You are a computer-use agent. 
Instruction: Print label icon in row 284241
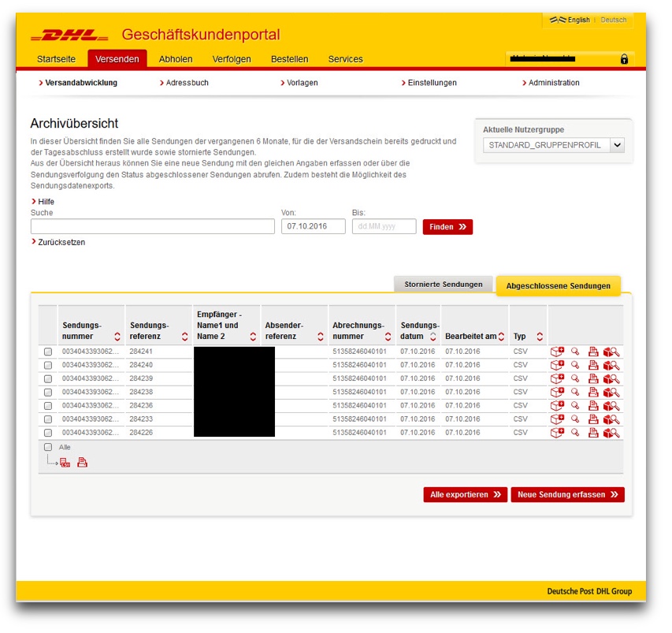[593, 352]
